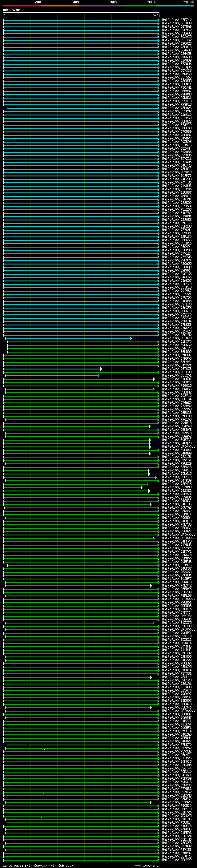197x868 pixels.
Task: Click the green ~80% identity legend segment
Action: (137, 6)
